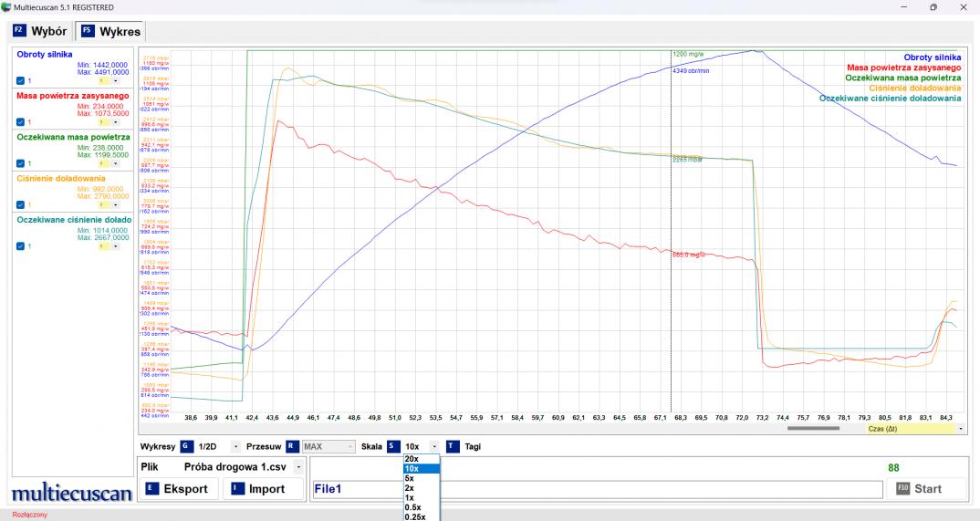The height and width of the screenshot is (521, 980).
Task: Choose 0.5x scale option
Action: coord(422,507)
